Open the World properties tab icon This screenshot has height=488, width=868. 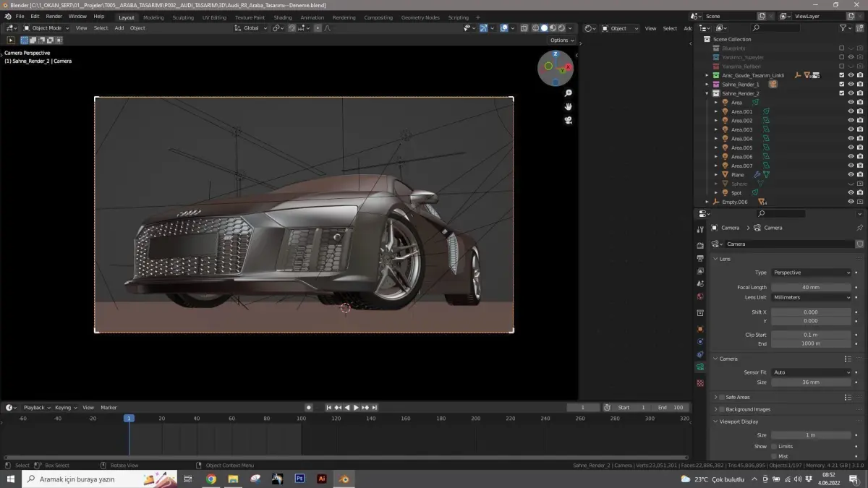pyautogui.click(x=700, y=296)
